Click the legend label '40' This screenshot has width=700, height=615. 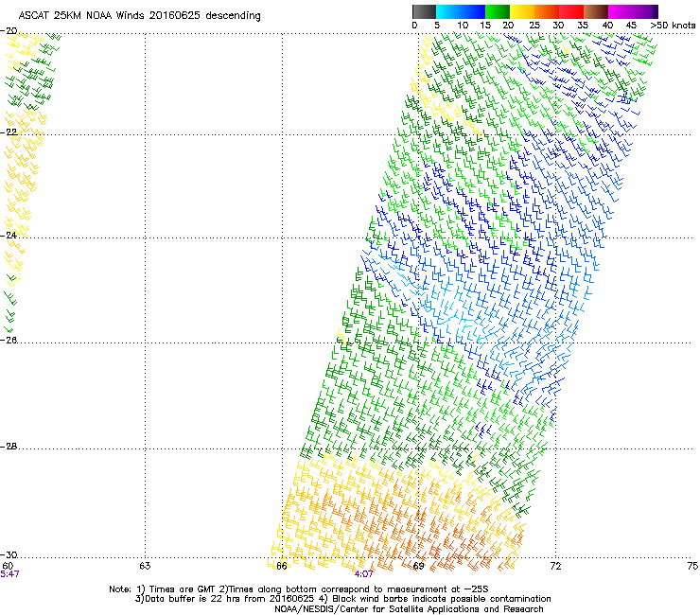point(607,26)
